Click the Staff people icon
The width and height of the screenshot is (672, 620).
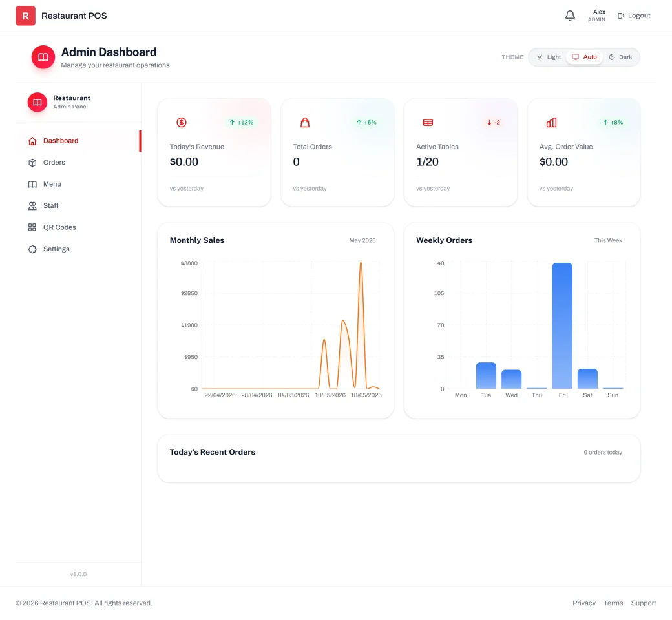click(x=32, y=206)
